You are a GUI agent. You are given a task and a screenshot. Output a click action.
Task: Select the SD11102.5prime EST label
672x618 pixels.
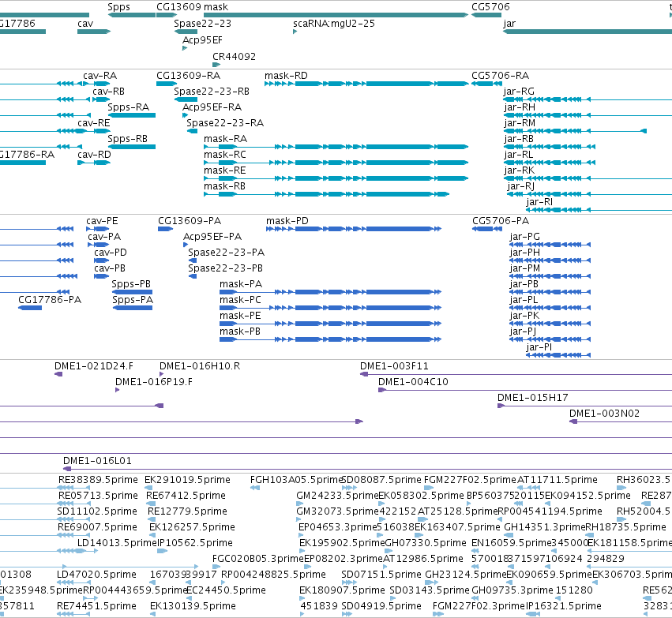click(x=97, y=511)
